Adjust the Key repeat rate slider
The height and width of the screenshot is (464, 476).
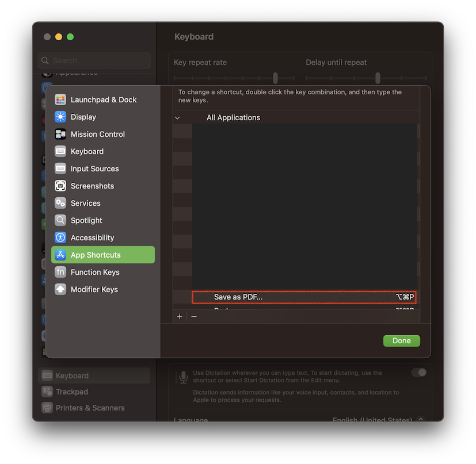275,78
